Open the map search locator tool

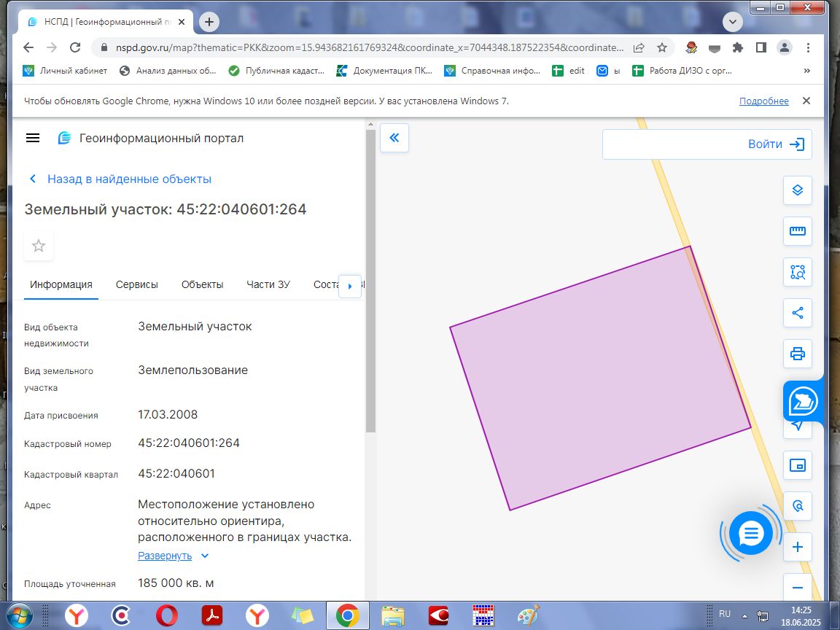click(x=797, y=506)
